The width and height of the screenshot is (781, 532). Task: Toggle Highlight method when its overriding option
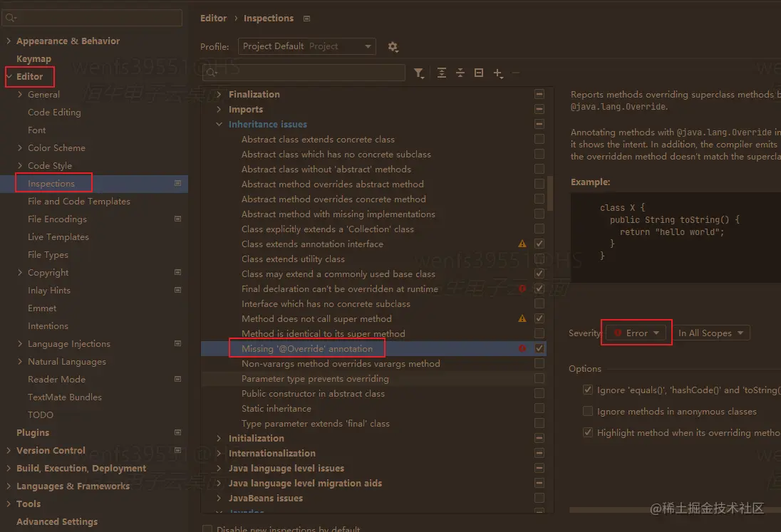click(588, 432)
